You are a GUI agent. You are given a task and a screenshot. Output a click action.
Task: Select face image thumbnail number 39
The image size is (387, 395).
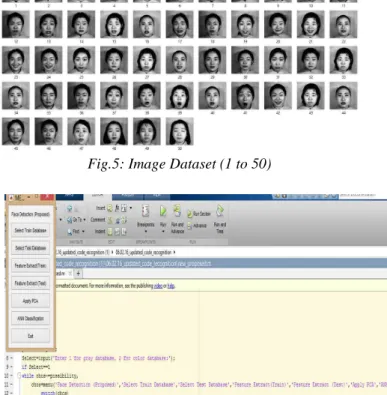[x=180, y=96]
